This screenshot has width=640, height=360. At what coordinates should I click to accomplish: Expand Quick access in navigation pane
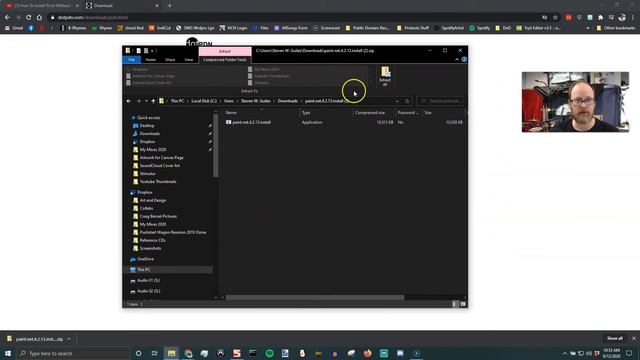(x=149, y=118)
